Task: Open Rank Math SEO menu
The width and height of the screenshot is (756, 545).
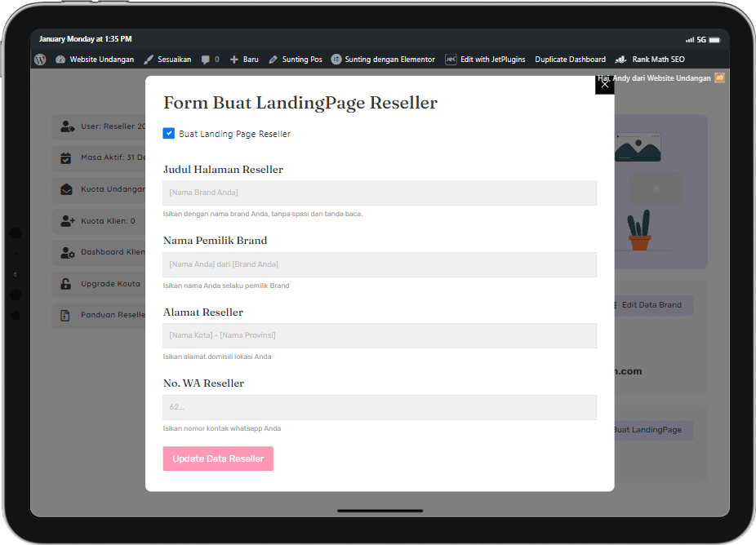Action: click(x=650, y=60)
